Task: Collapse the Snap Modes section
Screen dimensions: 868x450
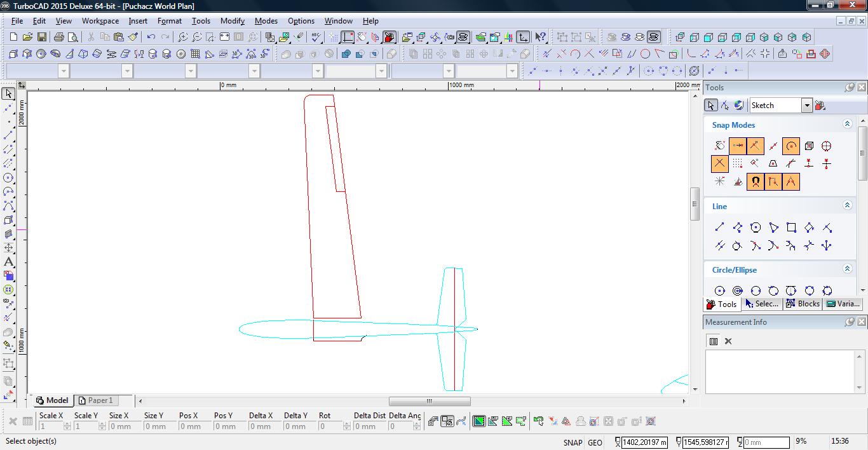Action: pos(847,125)
